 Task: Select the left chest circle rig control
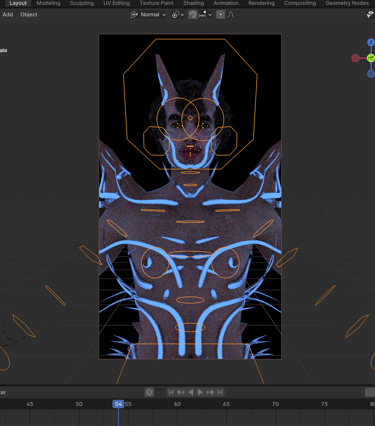[x=155, y=263]
